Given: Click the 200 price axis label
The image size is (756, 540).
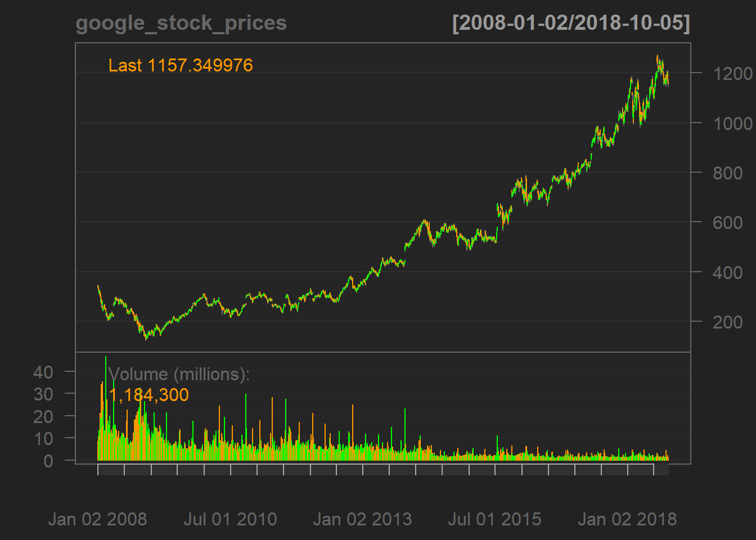Looking at the screenshot, I should (x=728, y=322).
